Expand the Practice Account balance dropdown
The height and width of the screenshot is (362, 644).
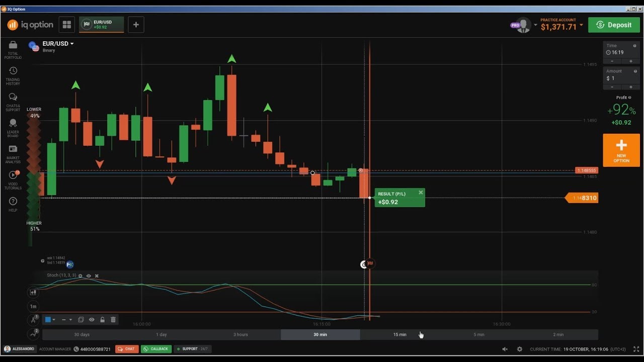tap(582, 25)
